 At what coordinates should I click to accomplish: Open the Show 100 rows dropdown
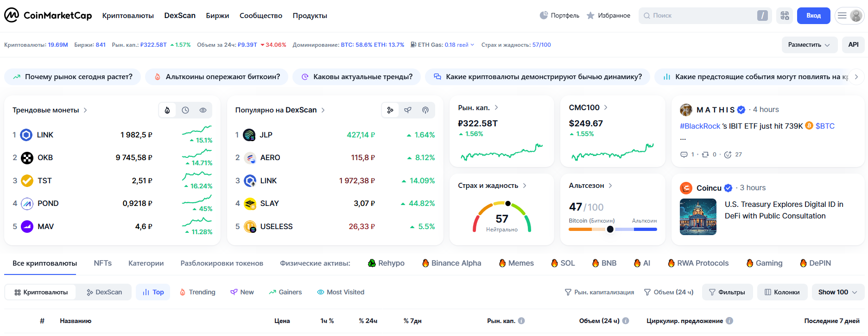[838, 292]
